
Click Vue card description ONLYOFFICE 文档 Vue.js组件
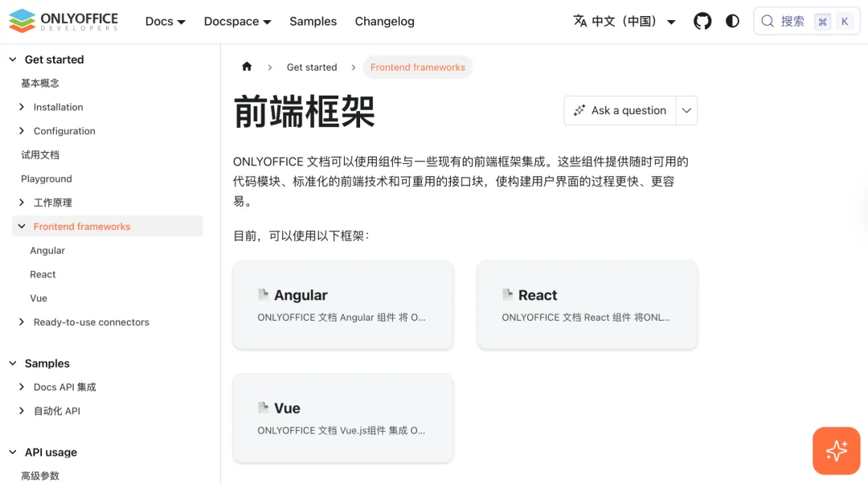[x=341, y=430]
